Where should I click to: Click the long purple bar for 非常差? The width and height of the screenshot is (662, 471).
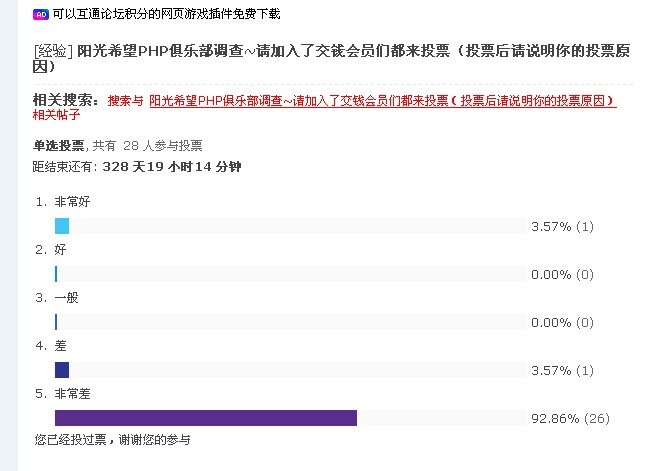click(x=206, y=418)
